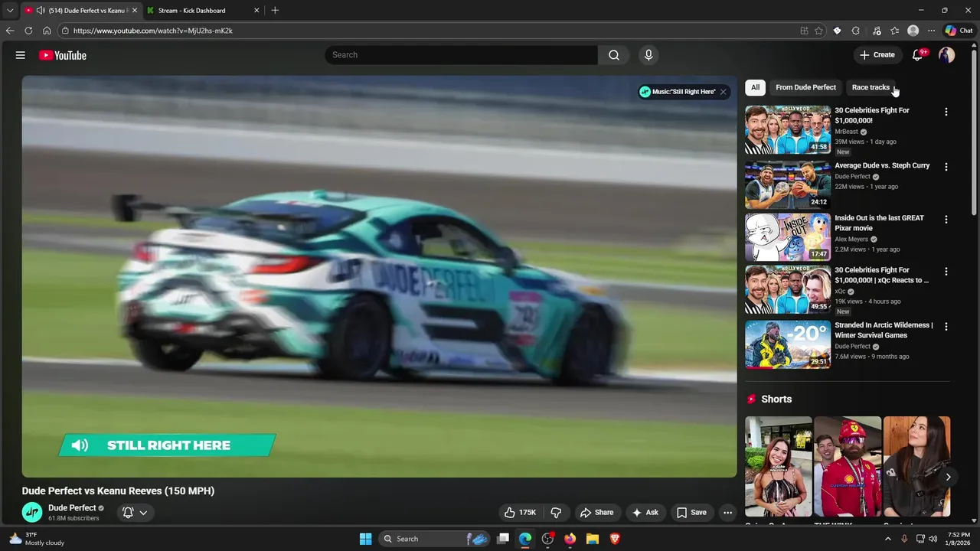
Task: Like the video with thumbs up
Action: [x=520, y=513]
